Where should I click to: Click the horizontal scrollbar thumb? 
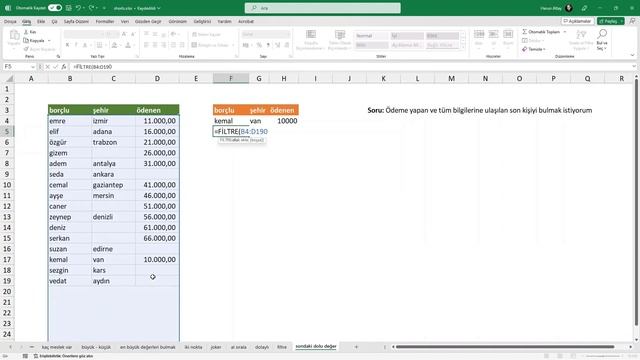(x=505, y=347)
